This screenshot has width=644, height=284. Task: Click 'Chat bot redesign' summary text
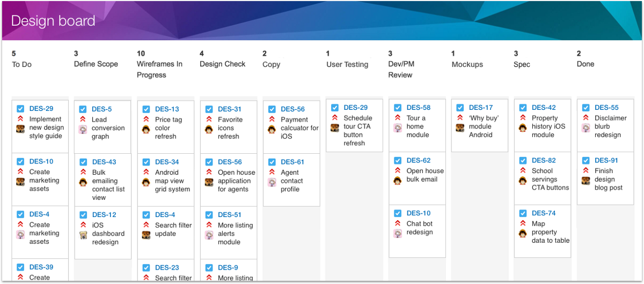click(420, 228)
